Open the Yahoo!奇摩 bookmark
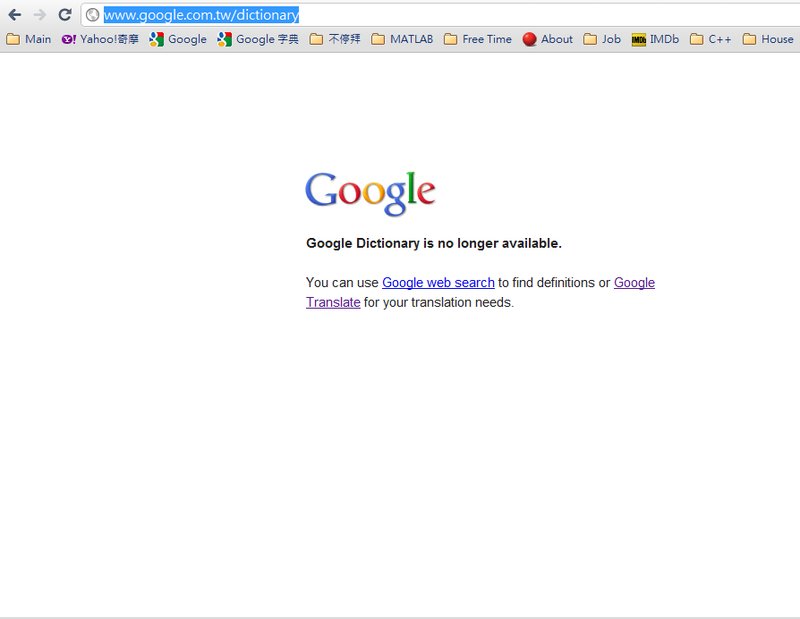This screenshot has height=619, width=800. pos(100,39)
